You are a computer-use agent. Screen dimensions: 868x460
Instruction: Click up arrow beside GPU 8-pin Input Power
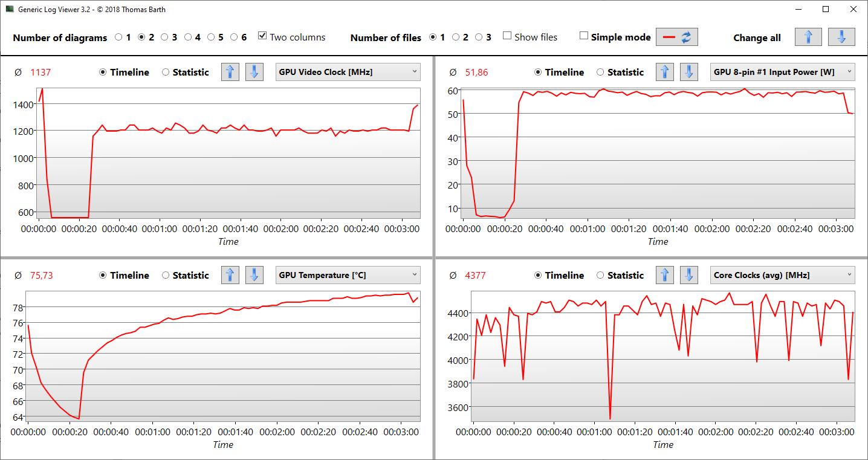pyautogui.click(x=665, y=72)
